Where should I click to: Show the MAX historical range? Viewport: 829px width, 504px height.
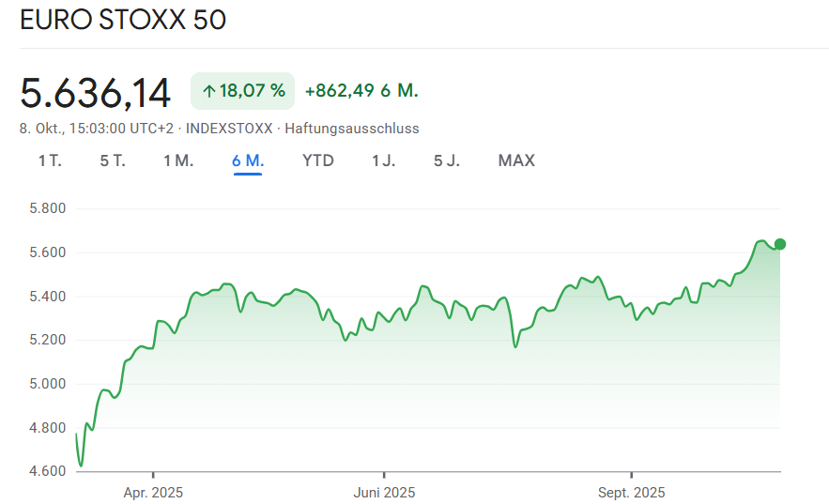pyautogui.click(x=516, y=160)
